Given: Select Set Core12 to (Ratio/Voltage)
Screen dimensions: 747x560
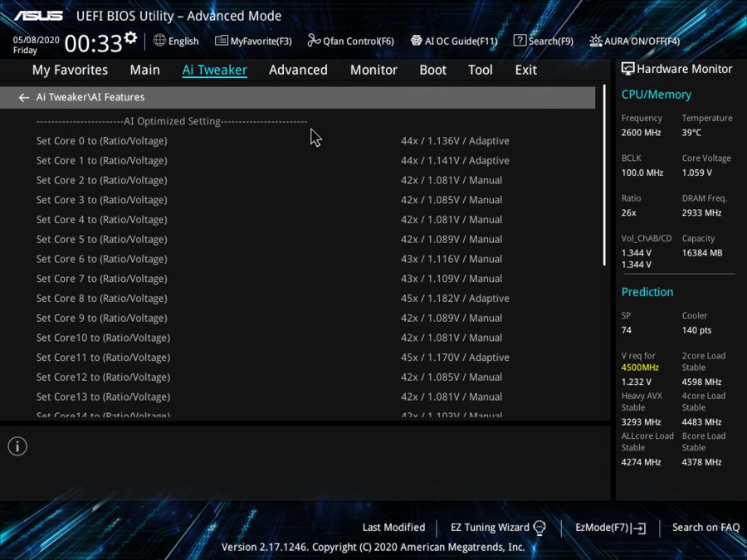Looking at the screenshot, I should [x=104, y=377].
